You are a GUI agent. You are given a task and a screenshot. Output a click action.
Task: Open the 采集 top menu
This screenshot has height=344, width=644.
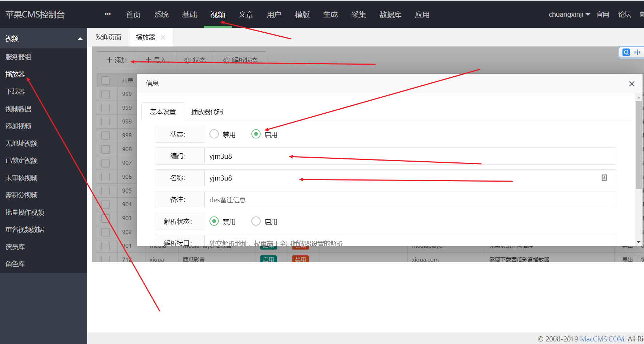pyautogui.click(x=359, y=15)
